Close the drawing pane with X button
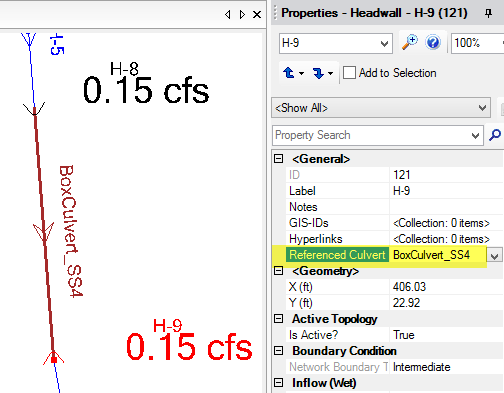 257,14
